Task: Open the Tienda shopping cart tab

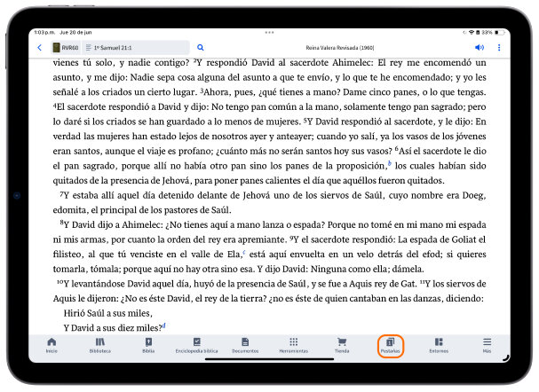Action: pyautogui.click(x=342, y=345)
